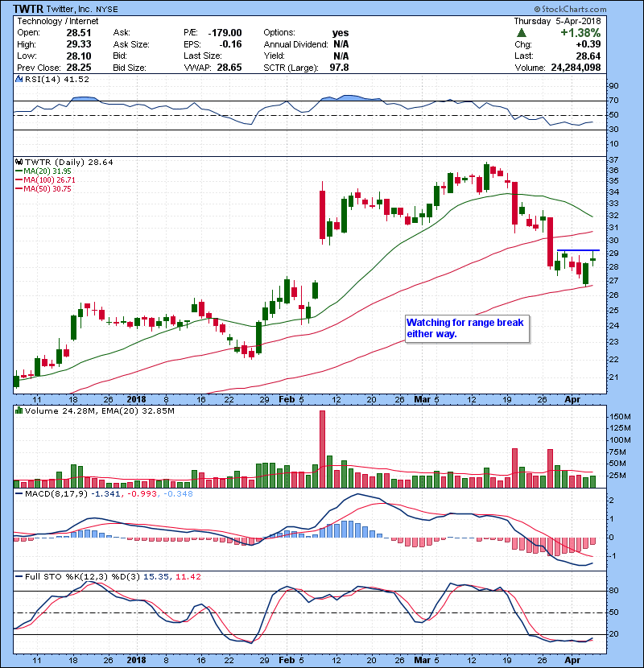Click the green up-triangle change indicator

click(x=521, y=33)
